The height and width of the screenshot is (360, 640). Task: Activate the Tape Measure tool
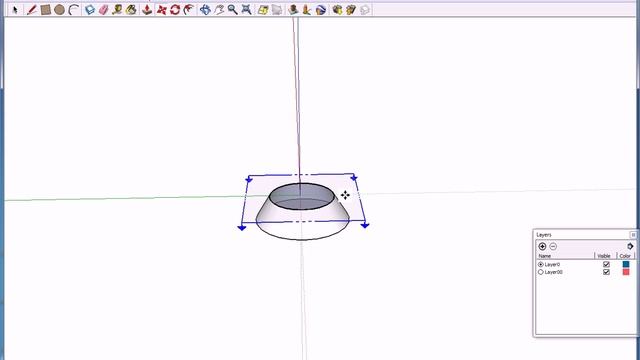pyautogui.click(x=117, y=9)
